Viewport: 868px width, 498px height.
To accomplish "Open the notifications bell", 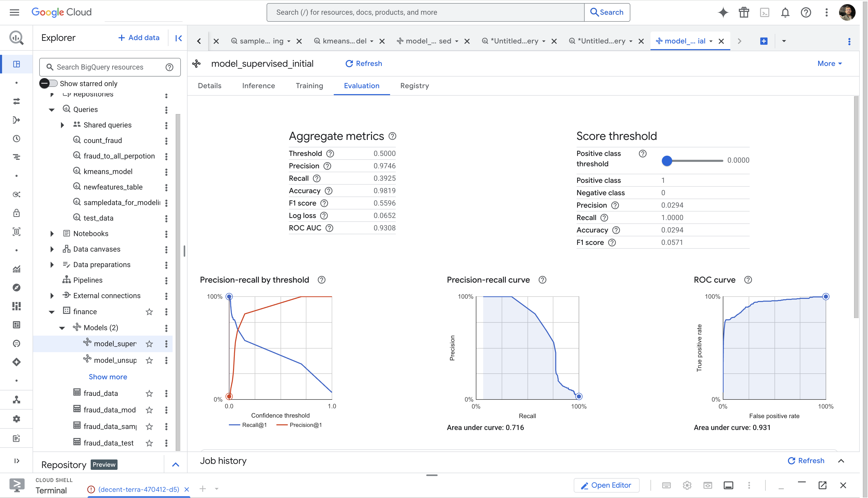I will tap(785, 13).
